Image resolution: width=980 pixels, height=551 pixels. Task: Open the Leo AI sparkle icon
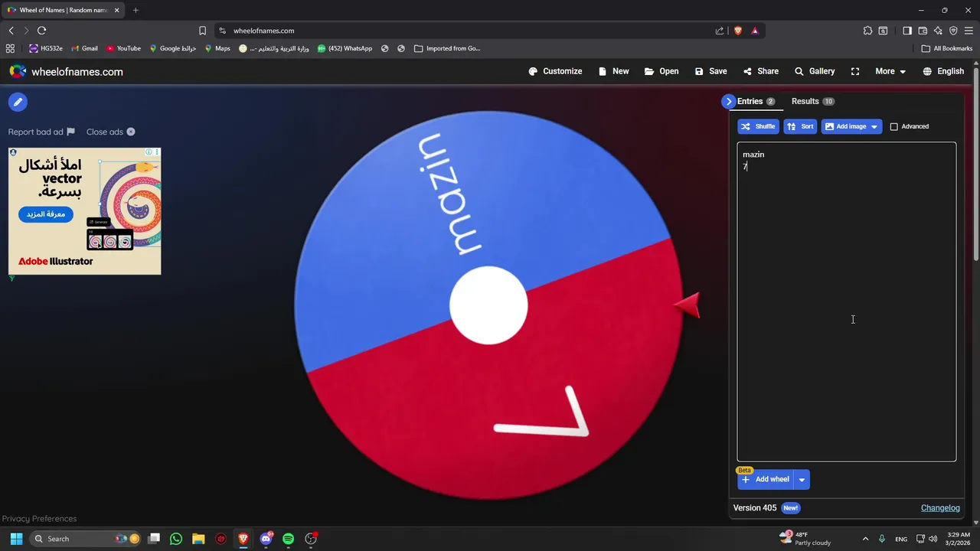click(938, 31)
